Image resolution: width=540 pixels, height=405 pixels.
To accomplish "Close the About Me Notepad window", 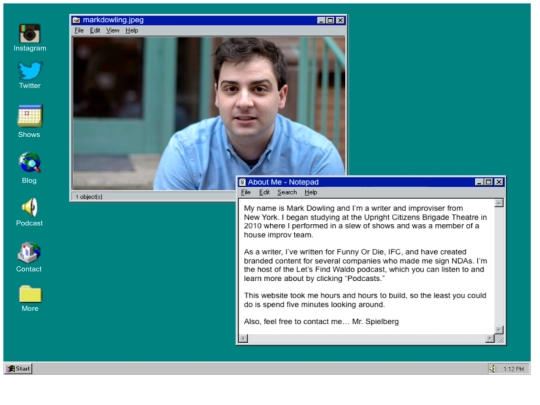I will tap(499, 182).
